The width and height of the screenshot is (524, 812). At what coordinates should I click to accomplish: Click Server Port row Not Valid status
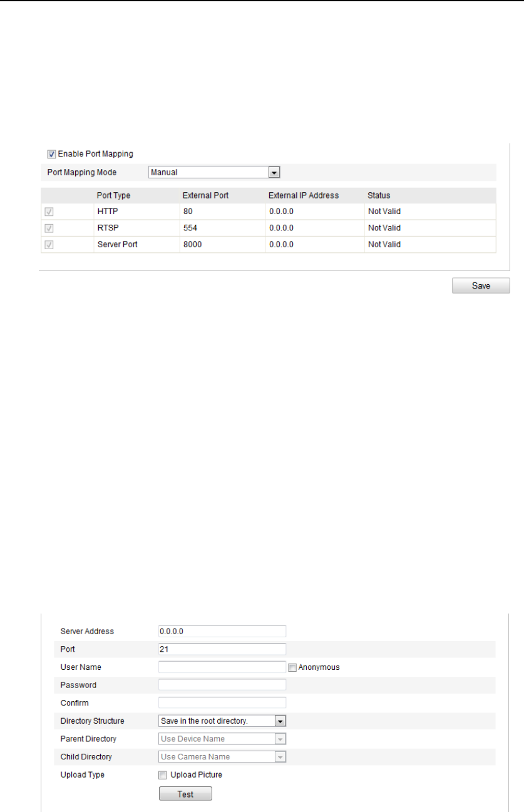click(384, 244)
